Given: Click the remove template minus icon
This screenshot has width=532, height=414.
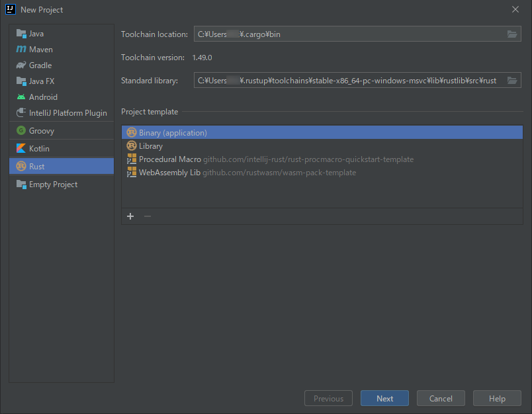Looking at the screenshot, I should [148, 216].
